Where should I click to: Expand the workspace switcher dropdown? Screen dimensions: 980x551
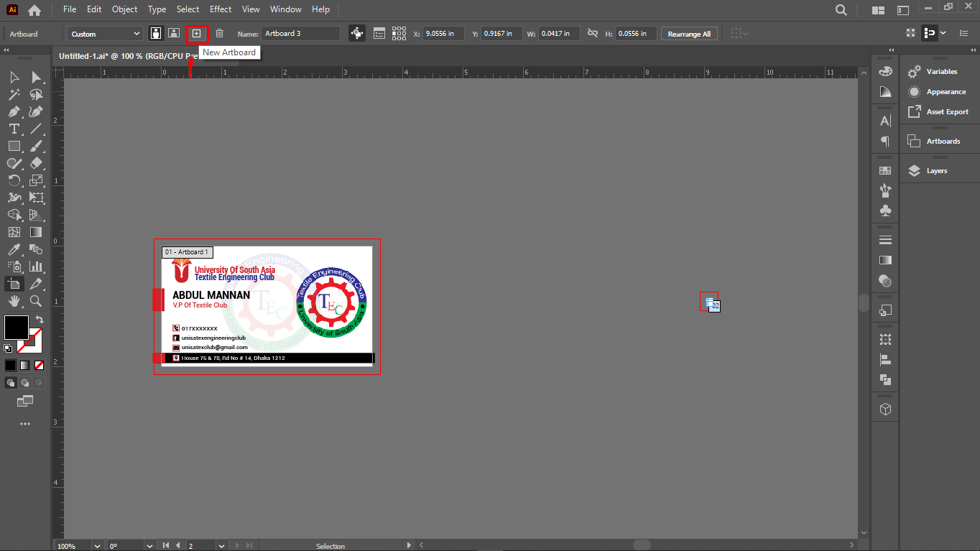click(903, 10)
